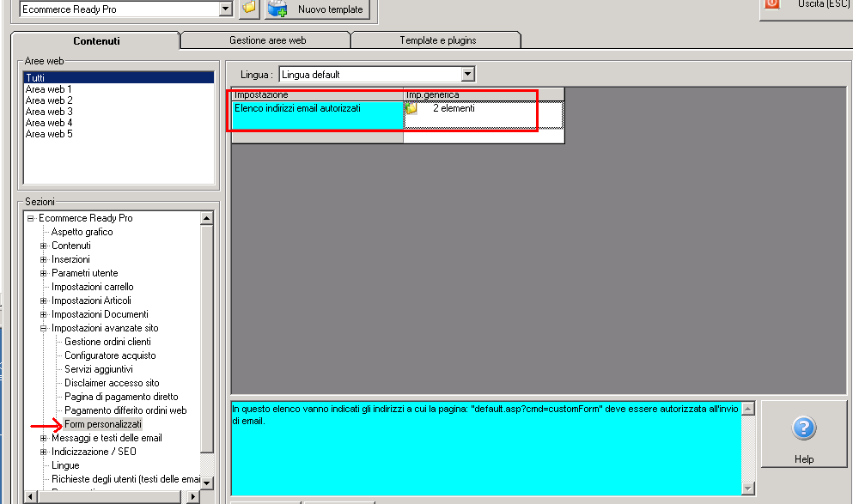Click Sezioni tree scroll left arrow
The width and height of the screenshot is (853, 504).
(x=30, y=496)
